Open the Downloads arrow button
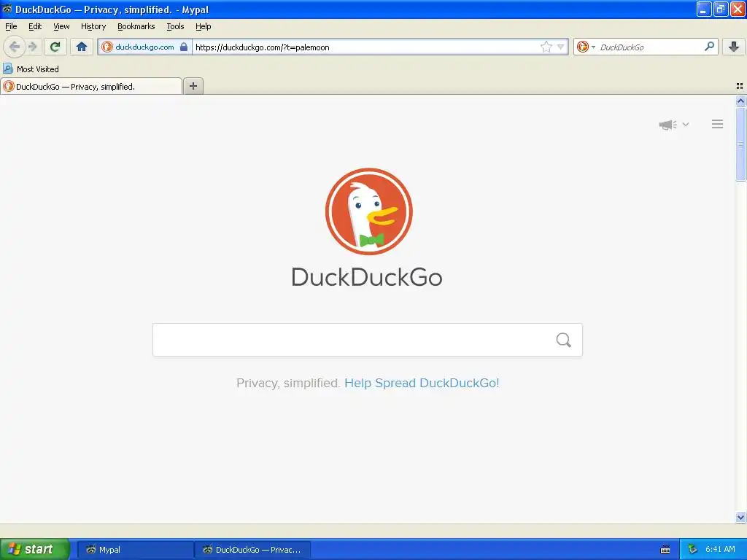Image resolution: width=747 pixels, height=560 pixels. pyautogui.click(x=734, y=47)
